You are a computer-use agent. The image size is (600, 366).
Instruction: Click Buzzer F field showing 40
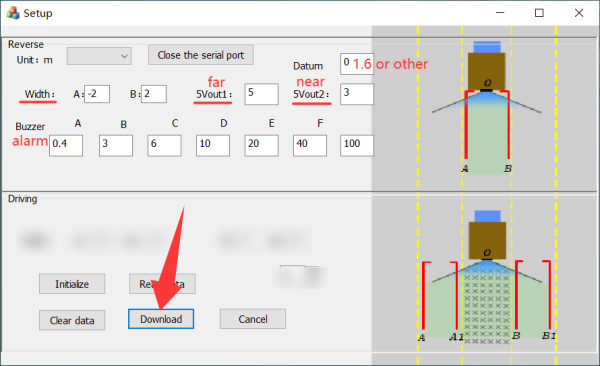[310, 145]
